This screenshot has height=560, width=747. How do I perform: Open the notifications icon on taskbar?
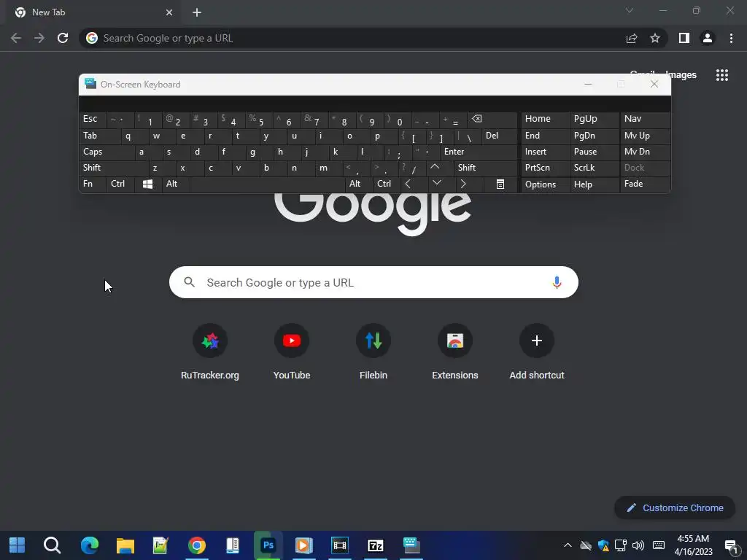coord(730,545)
